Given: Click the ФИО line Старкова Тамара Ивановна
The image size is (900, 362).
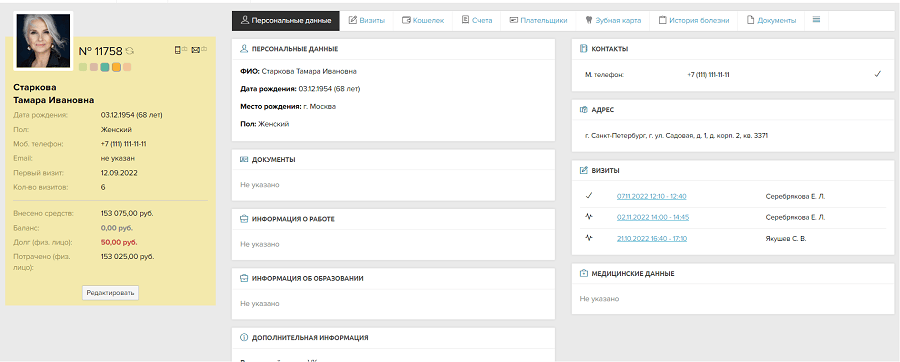Looking at the screenshot, I should pyautogui.click(x=298, y=72).
